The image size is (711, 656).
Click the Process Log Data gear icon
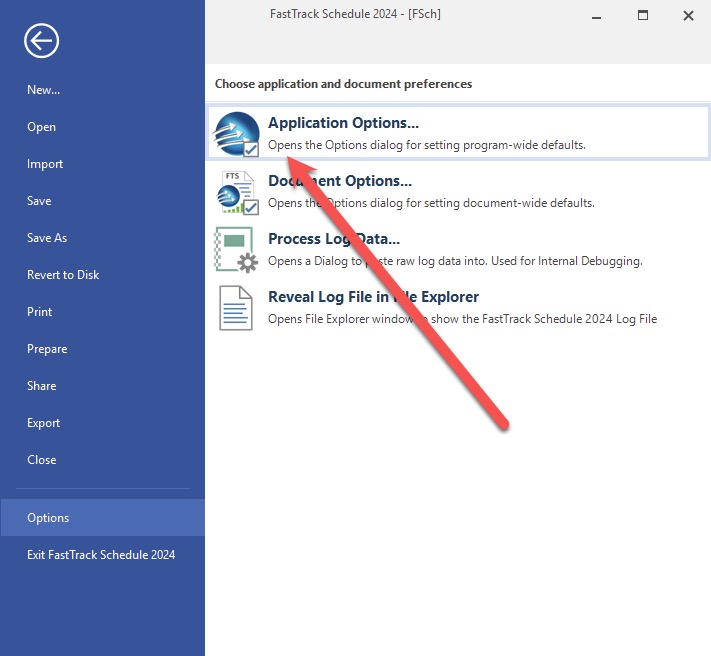pyautogui.click(x=237, y=249)
